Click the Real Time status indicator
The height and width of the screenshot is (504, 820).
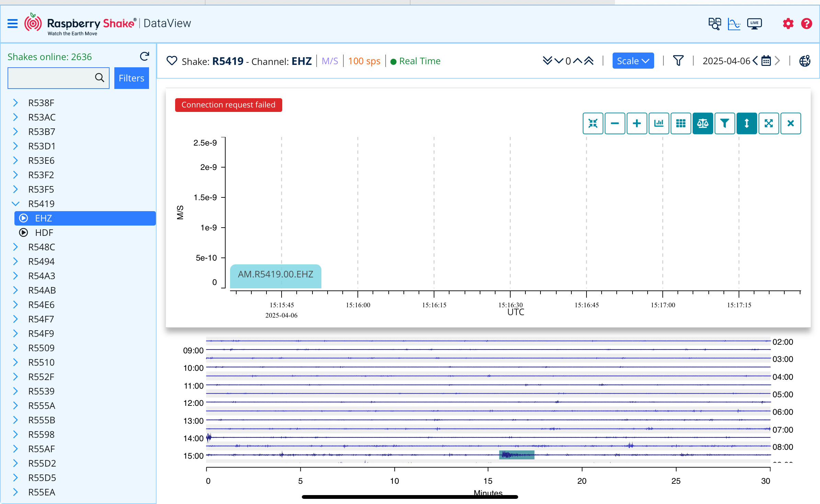[x=415, y=61]
